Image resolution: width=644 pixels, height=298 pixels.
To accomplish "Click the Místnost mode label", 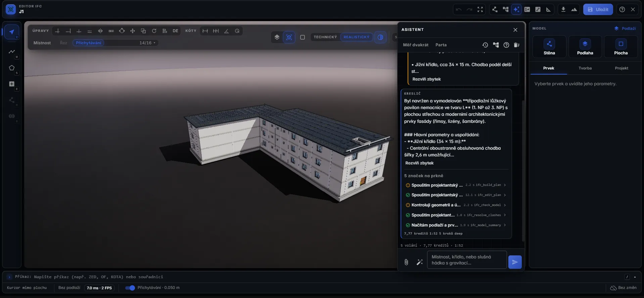I will (x=42, y=43).
